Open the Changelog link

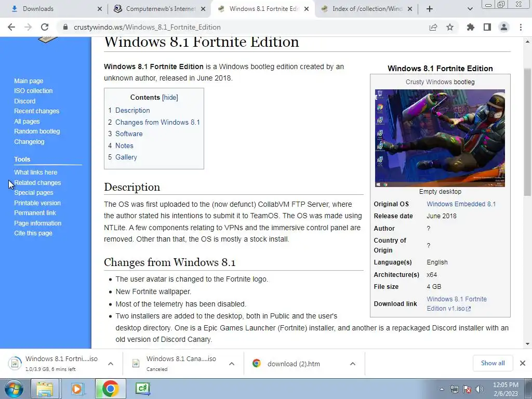click(x=29, y=141)
